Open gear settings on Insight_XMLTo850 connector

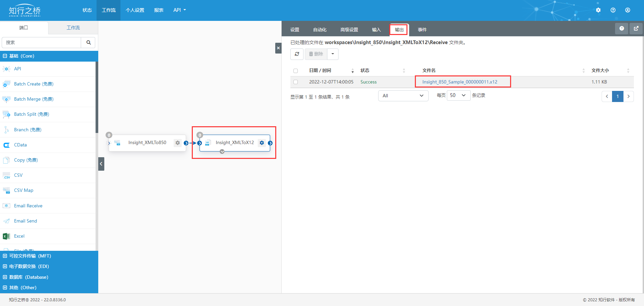point(178,143)
